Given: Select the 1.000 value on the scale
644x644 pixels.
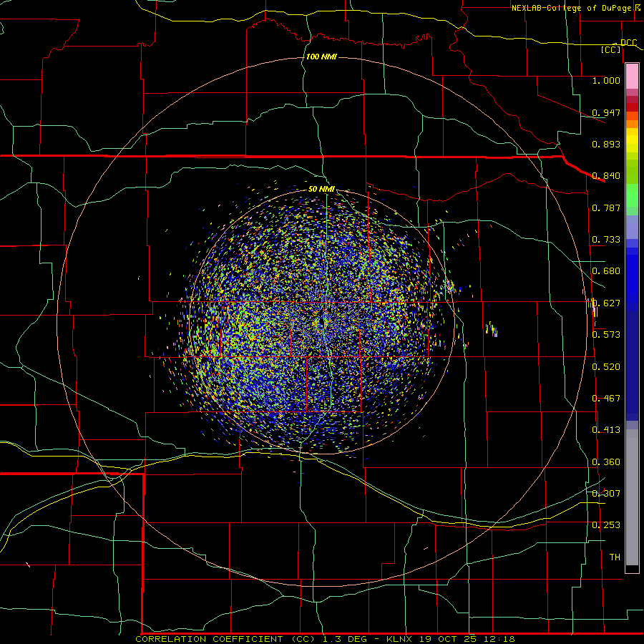Looking at the screenshot, I should pyautogui.click(x=606, y=80).
